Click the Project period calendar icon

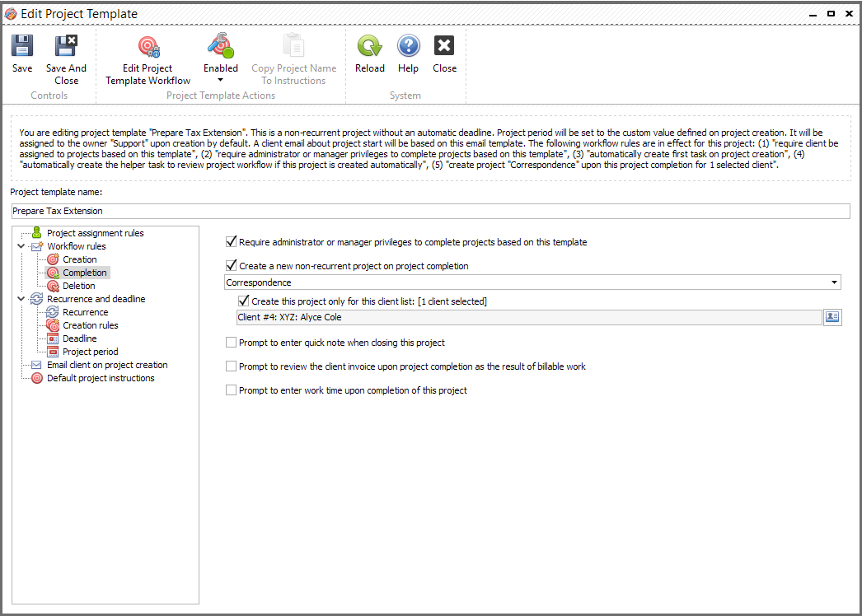pos(53,352)
